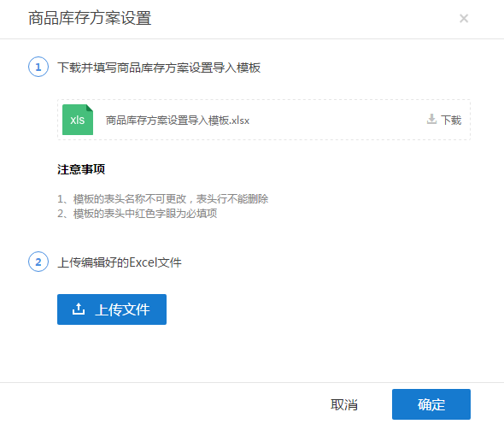
Task: Click the 上传文件 button label
Action: [122, 309]
